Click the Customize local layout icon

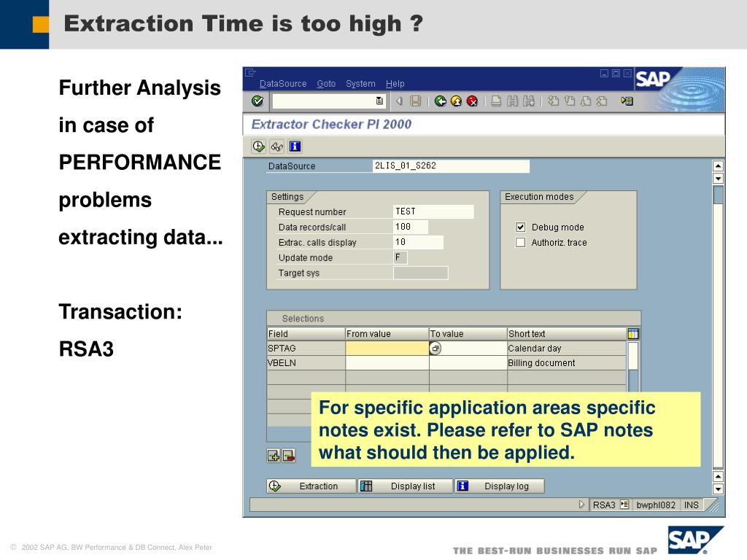pos(627,101)
